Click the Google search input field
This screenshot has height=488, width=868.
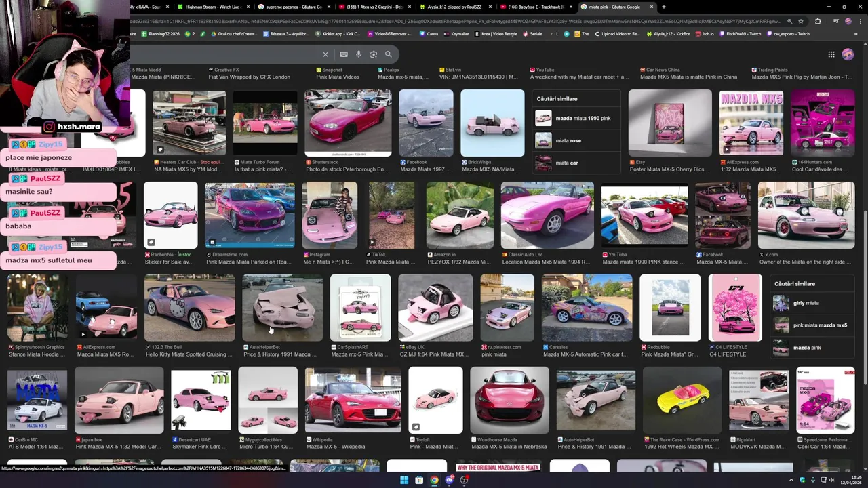pos(224,54)
